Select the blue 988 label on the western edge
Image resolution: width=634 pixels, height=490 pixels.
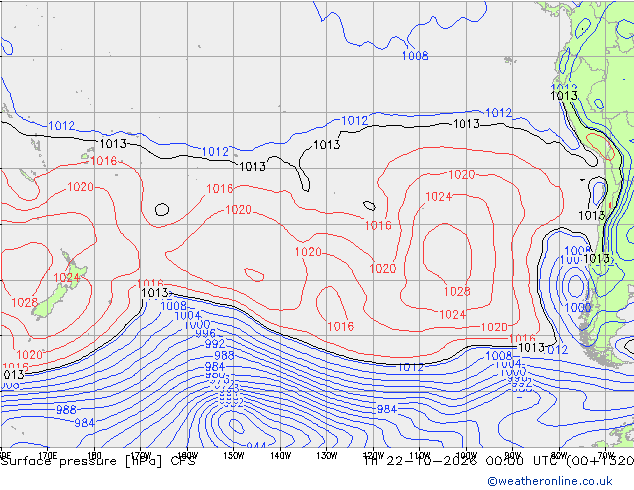(x=66, y=410)
